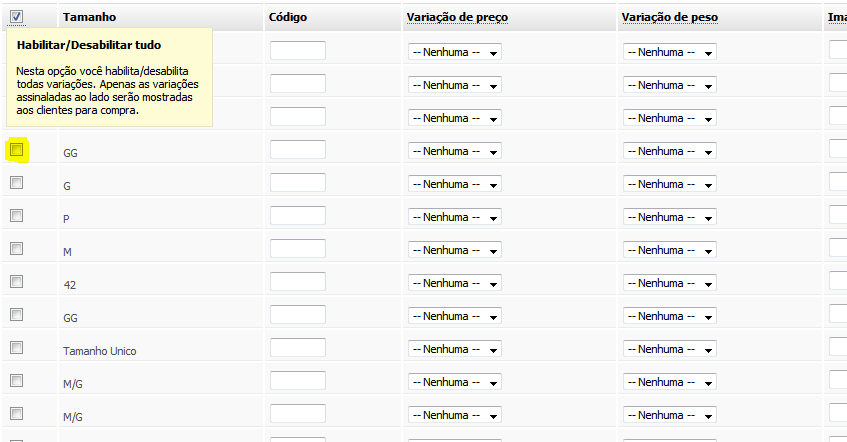Screen dimensions: 847x442
Task: Tick the checkbox for size P
Action: 17,216
